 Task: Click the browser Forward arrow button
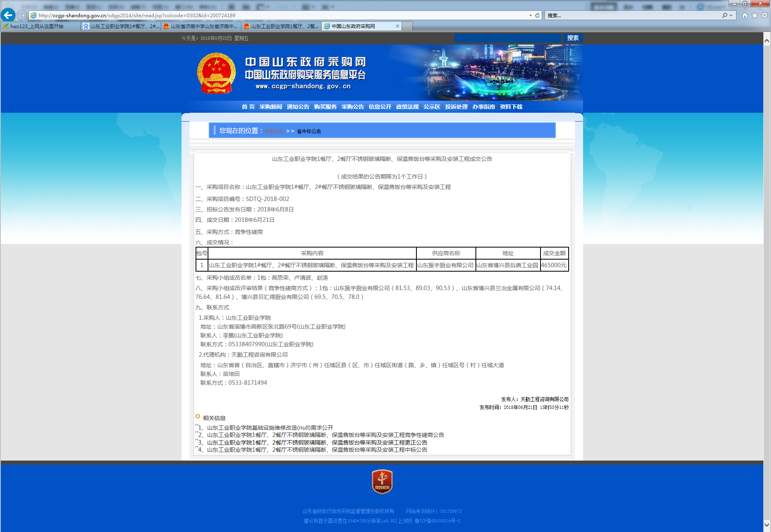click(x=22, y=15)
